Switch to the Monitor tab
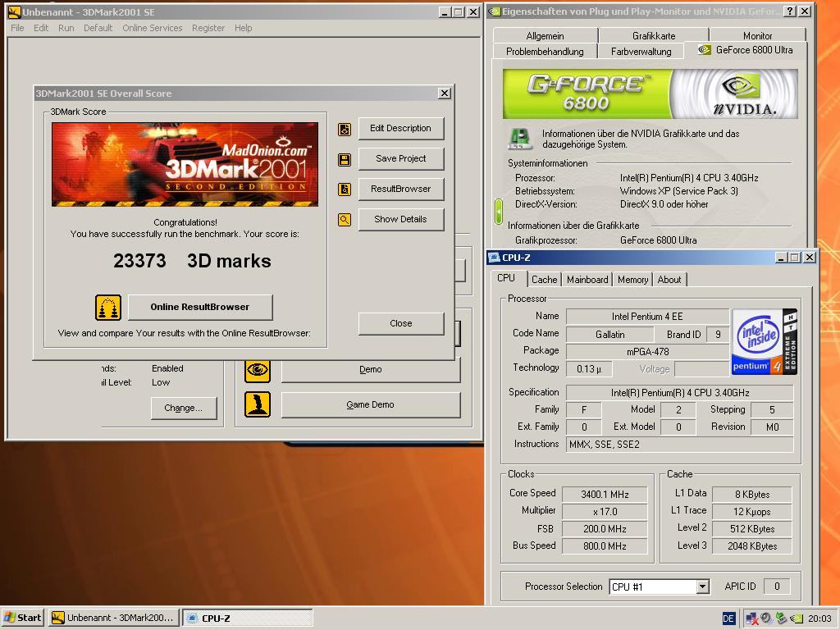The height and width of the screenshot is (630, 840). [x=757, y=36]
